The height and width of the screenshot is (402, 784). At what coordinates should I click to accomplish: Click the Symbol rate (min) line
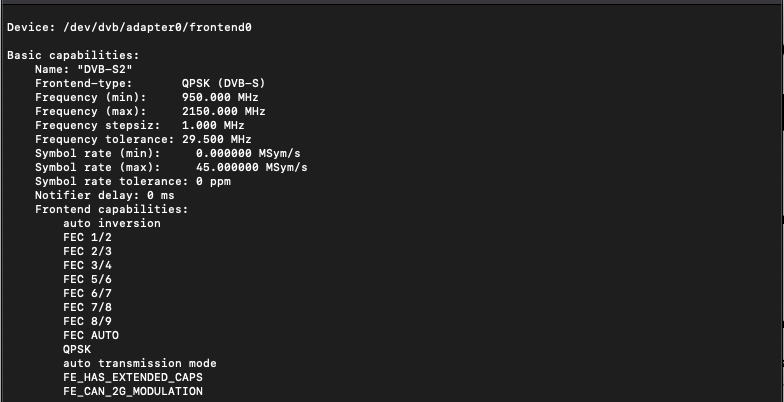pos(168,153)
